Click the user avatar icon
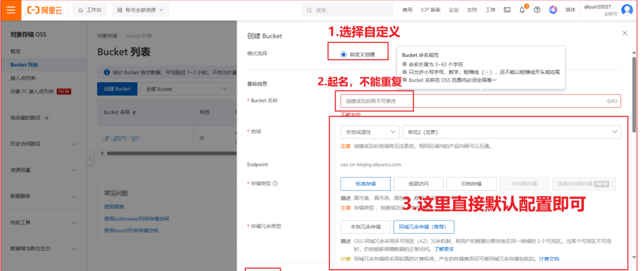 pyautogui.click(x=627, y=10)
